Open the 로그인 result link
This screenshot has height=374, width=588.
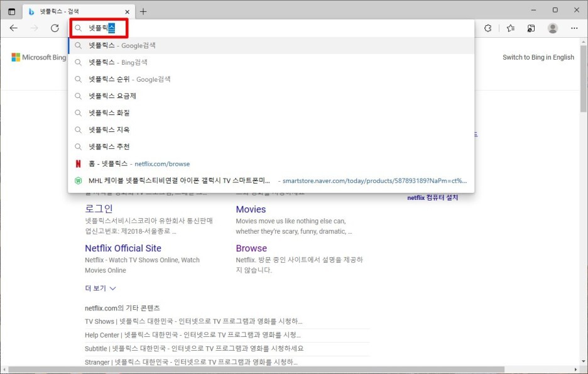click(99, 209)
